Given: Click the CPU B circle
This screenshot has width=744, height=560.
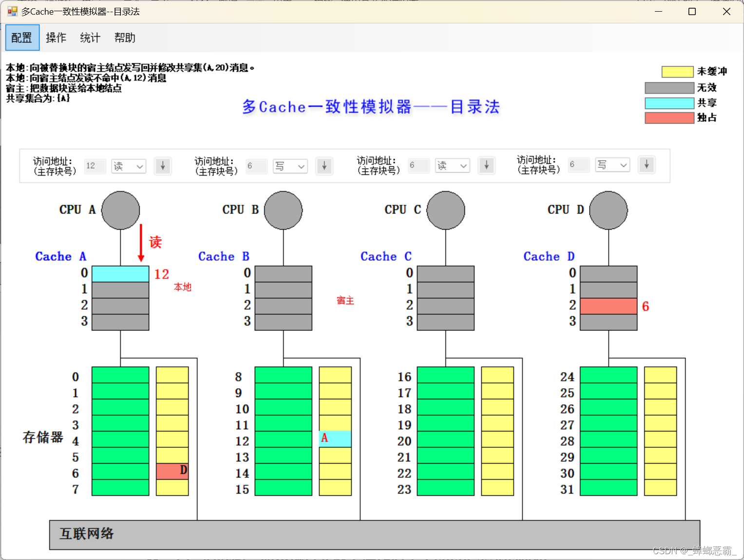Looking at the screenshot, I should 284,210.
